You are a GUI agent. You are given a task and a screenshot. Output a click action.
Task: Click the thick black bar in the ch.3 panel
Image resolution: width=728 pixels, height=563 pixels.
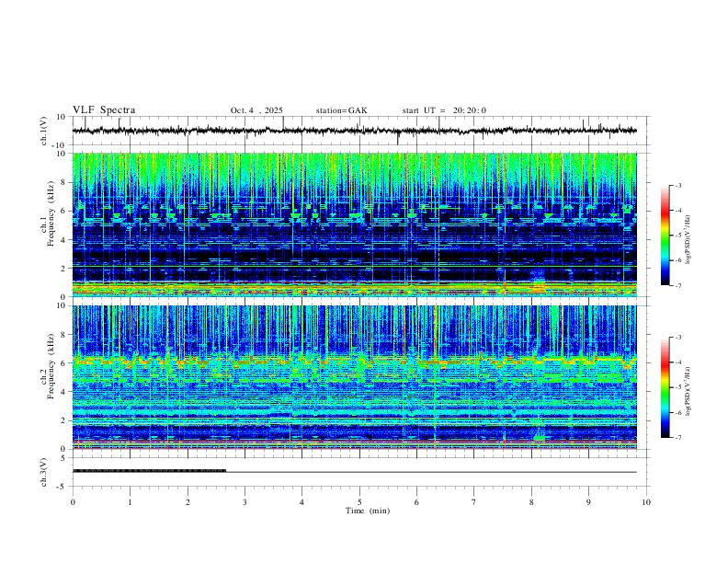[149, 471]
